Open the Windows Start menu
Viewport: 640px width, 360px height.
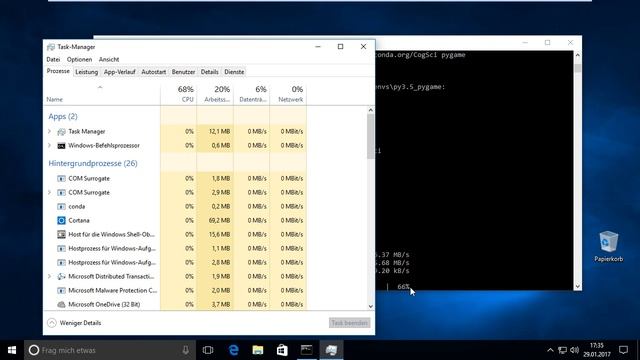(12, 350)
